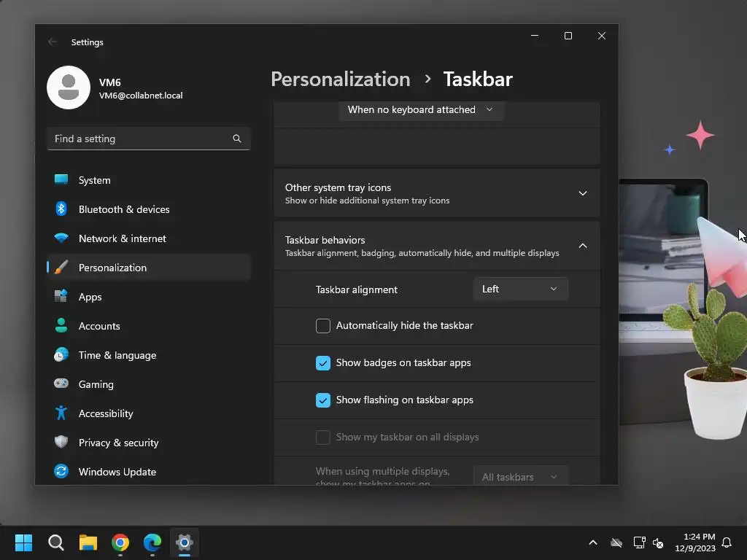Open taskbar Search
Image resolution: width=747 pixels, height=560 pixels.
55,542
